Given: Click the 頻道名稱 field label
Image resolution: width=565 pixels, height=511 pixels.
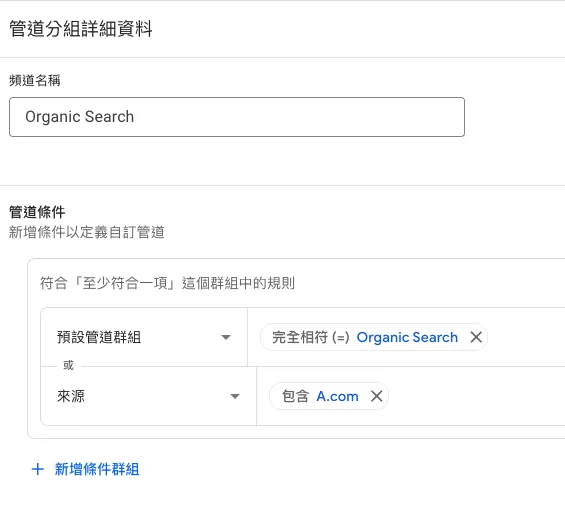Looking at the screenshot, I should click(35, 80).
